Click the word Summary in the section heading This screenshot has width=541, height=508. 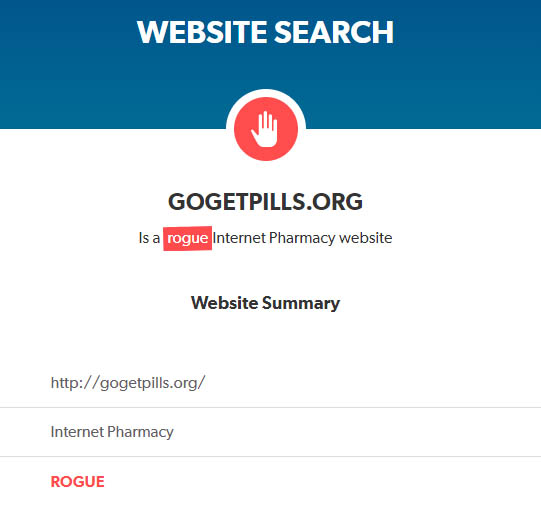[x=301, y=304]
